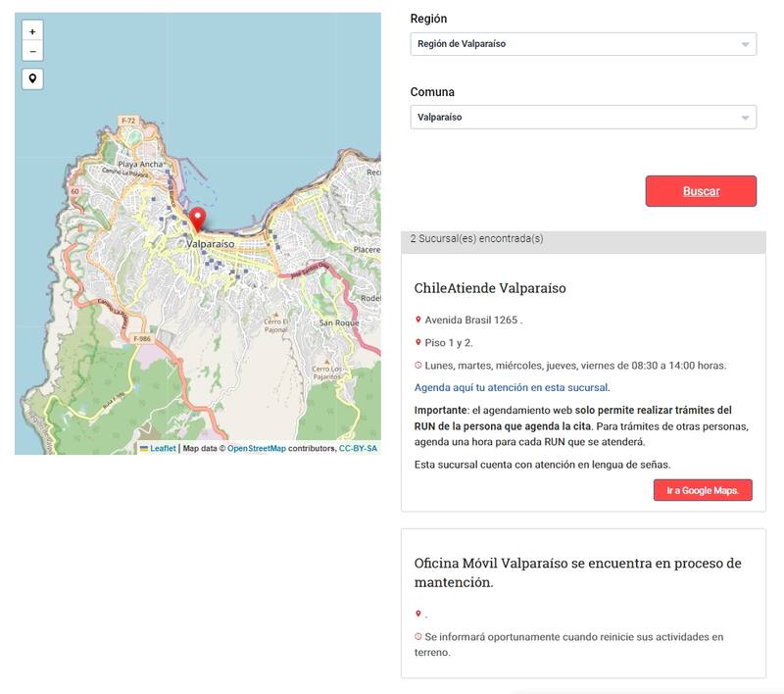Click the Oficina Móvil Valparaíso card title

(x=577, y=572)
